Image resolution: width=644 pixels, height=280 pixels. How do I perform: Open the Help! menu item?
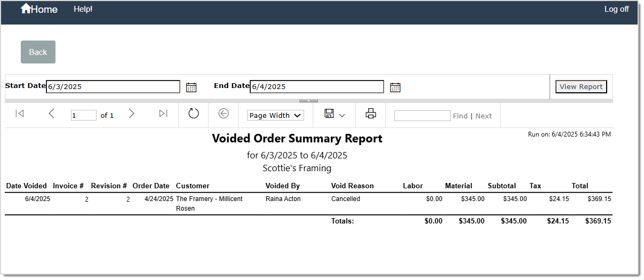pyautogui.click(x=83, y=9)
